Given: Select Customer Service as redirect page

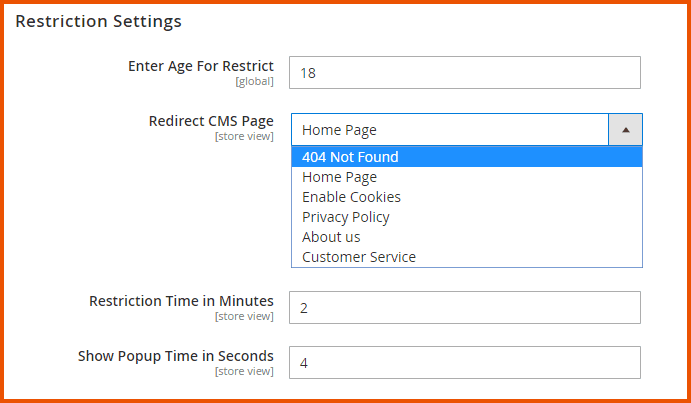Looking at the screenshot, I should pyautogui.click(x=359, y=257).
